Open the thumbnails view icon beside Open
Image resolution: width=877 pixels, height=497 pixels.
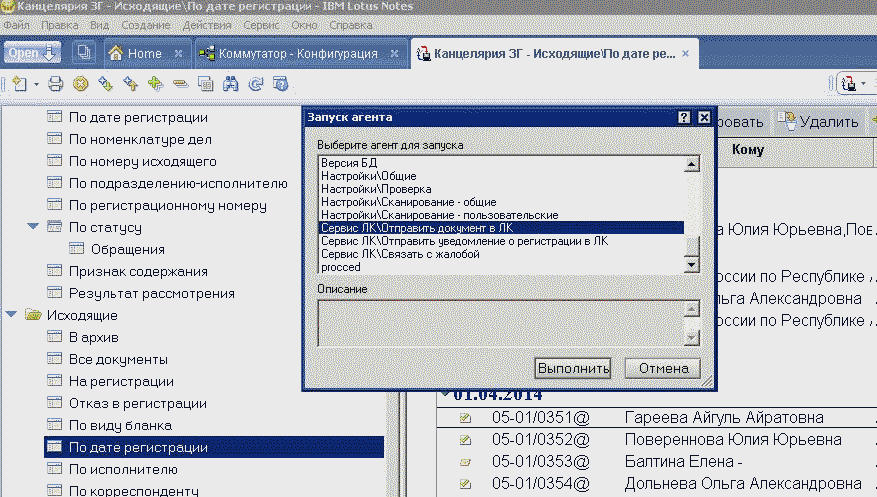pos(83,52)
